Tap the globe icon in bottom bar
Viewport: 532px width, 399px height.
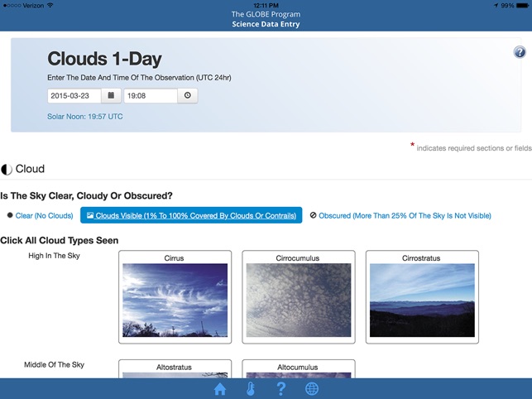pyautogui.click(x=312, y=389)
